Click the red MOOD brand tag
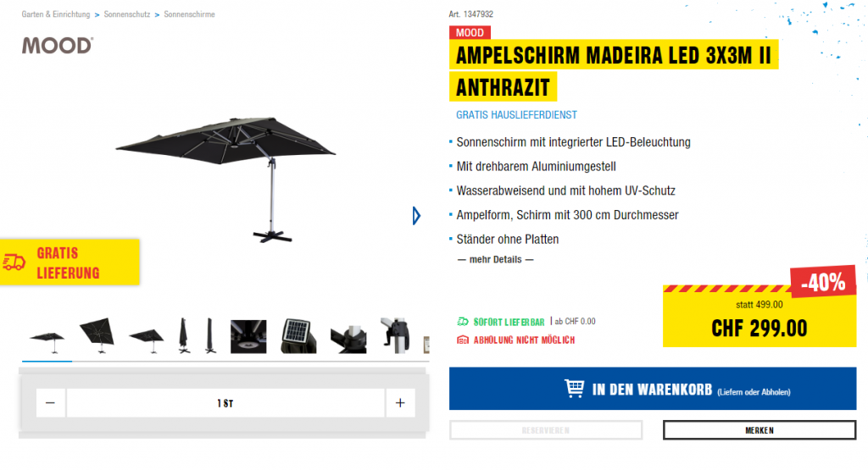Screen dimensions: 868x470 point(470,33)
